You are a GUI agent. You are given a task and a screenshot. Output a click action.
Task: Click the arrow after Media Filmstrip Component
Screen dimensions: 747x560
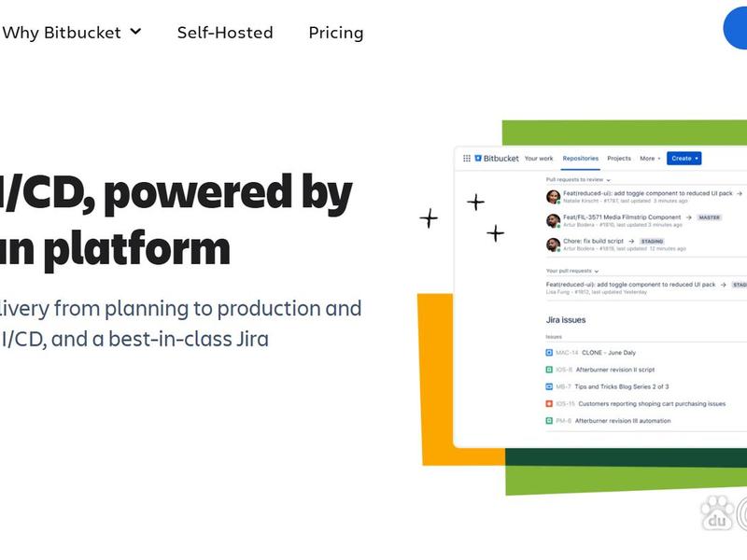(x=688, y=217)
